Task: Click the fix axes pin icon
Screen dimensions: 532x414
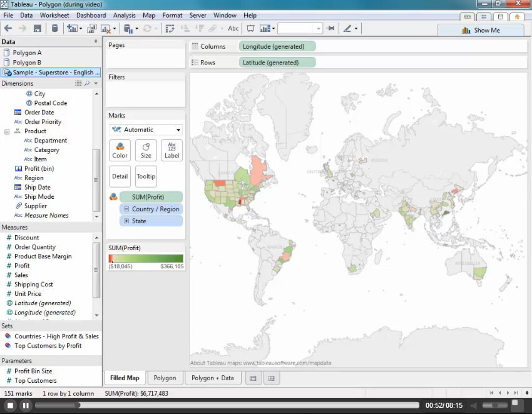Action: [x=331, y=28]
